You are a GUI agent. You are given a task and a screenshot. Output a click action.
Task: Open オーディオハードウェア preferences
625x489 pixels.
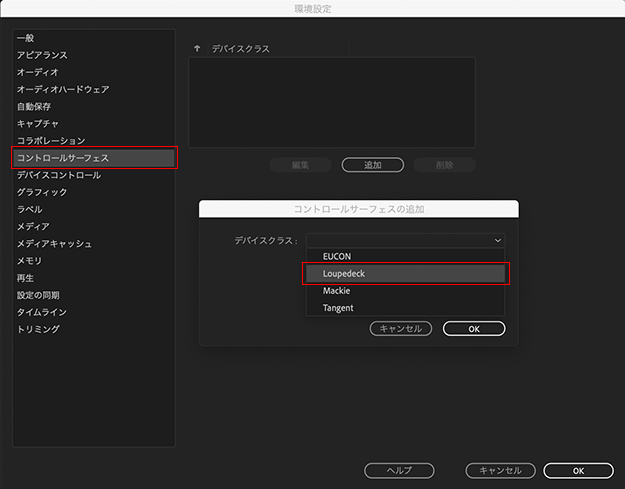coord(63,89)
